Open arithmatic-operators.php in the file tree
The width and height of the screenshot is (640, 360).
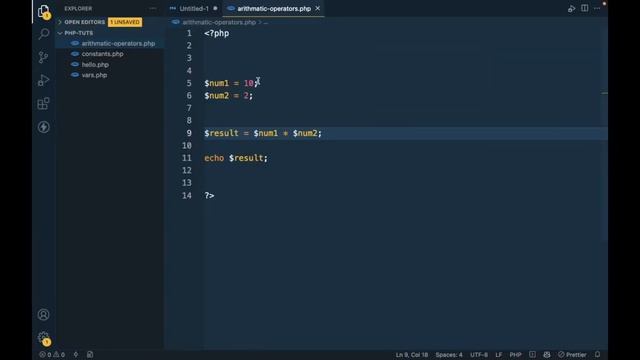click(118, 43)
